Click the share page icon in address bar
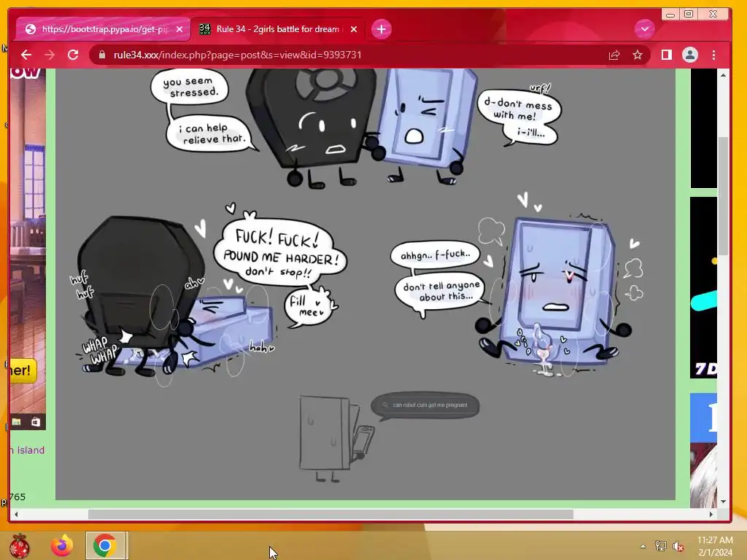 coord(614,55)
